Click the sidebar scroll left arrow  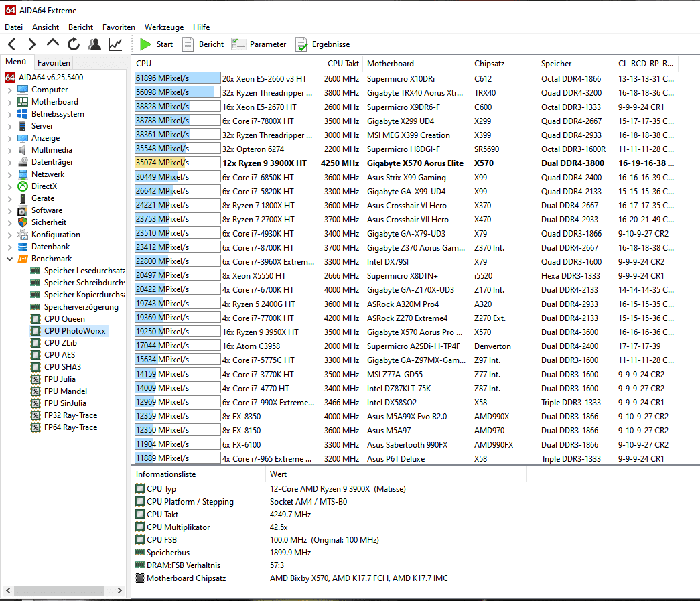pos(7,590)
